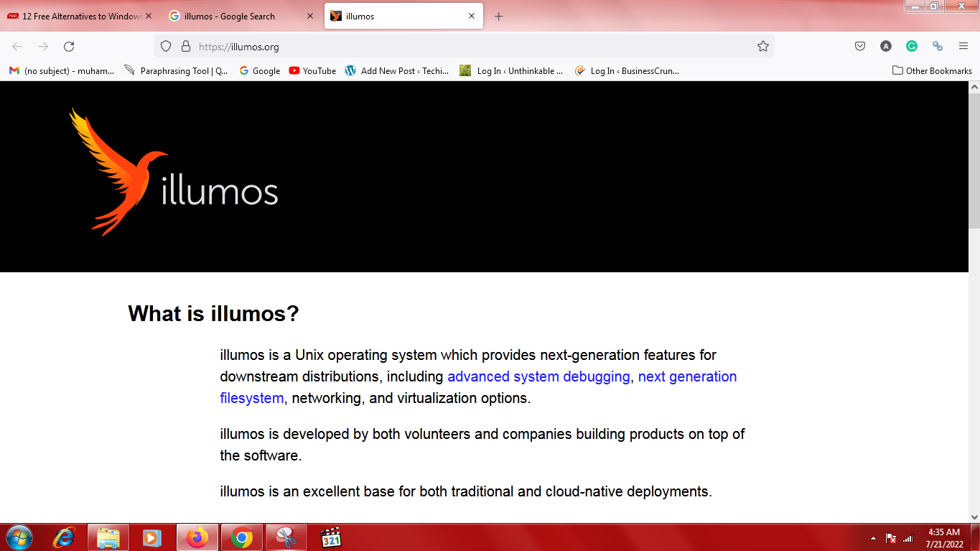The height and width of the screenshot is (551, 980).
Task: Open the Firefox account icon
Action: (886, 47)
